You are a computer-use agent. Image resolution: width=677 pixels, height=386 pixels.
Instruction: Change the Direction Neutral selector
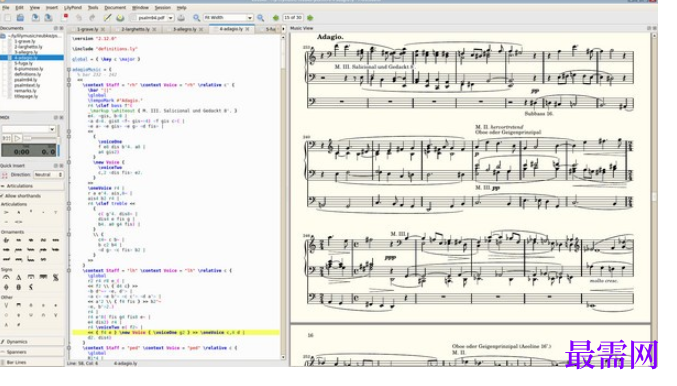(48, 175)
